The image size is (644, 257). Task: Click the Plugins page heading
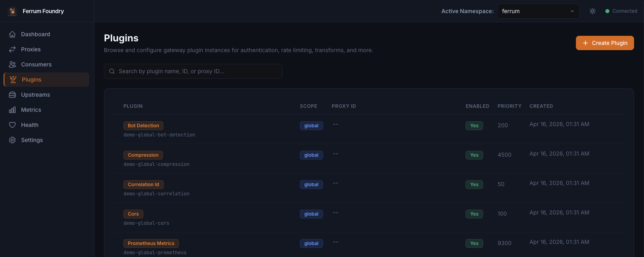click(121, 38)
